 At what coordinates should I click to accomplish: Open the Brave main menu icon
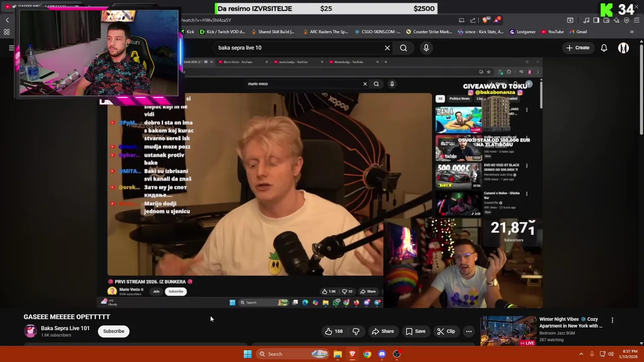click(x=636, y=20)
